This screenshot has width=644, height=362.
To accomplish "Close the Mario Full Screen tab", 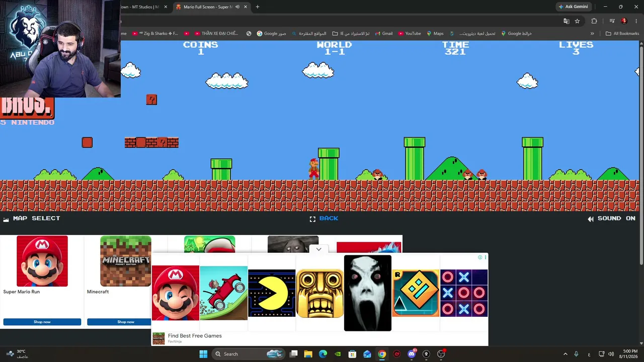I will [246, 7].
